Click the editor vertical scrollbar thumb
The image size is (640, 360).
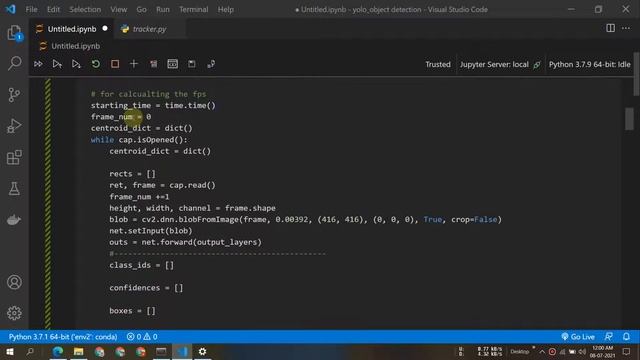tap(629, 119)
